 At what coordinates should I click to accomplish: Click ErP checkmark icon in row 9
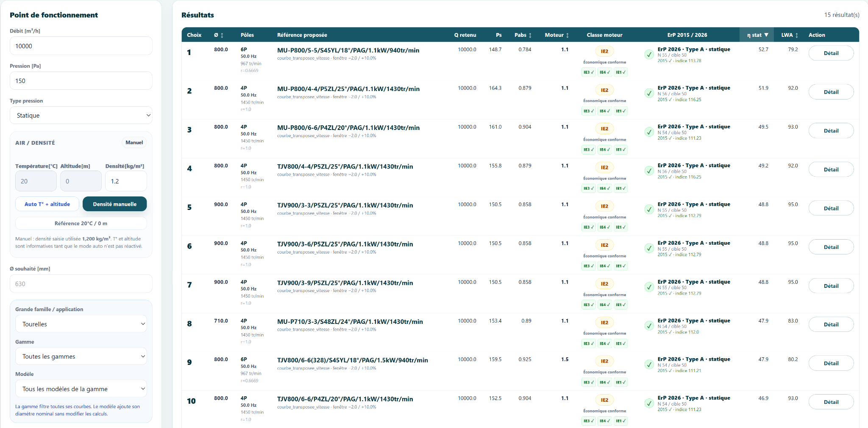click(x=649, y=364)
